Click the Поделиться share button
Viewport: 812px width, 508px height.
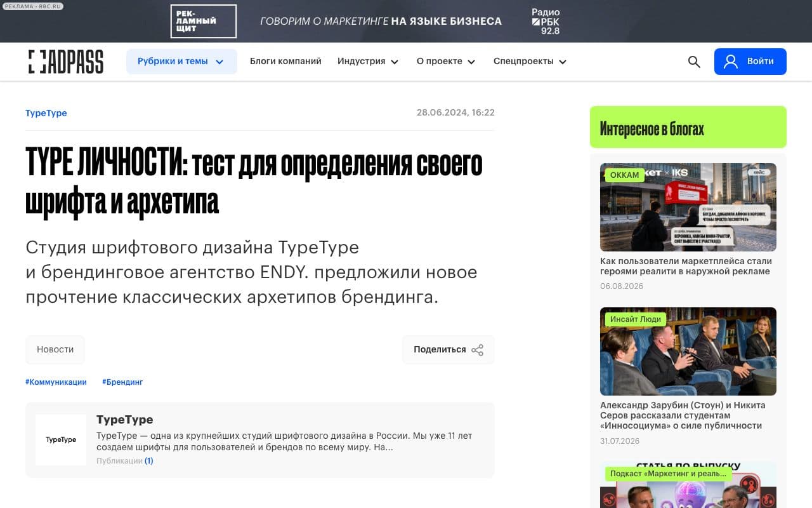449,350
